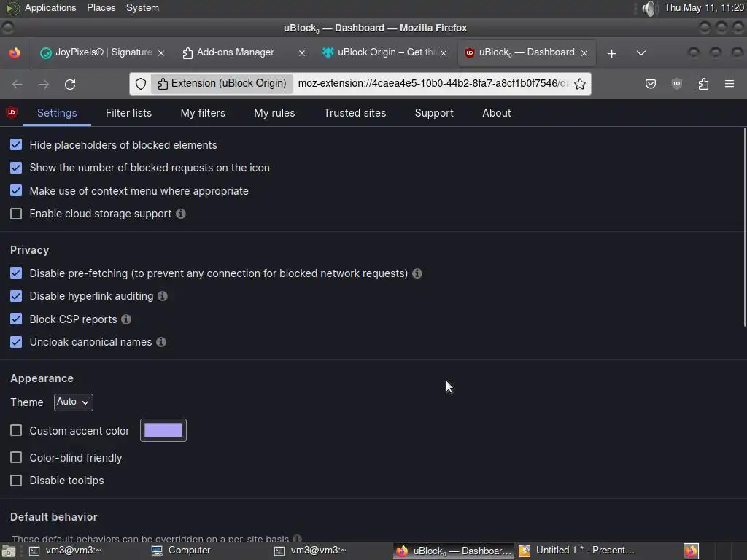The image size is (747, 560).
Task: Open the Applications menu
Action: pos(50,7)
